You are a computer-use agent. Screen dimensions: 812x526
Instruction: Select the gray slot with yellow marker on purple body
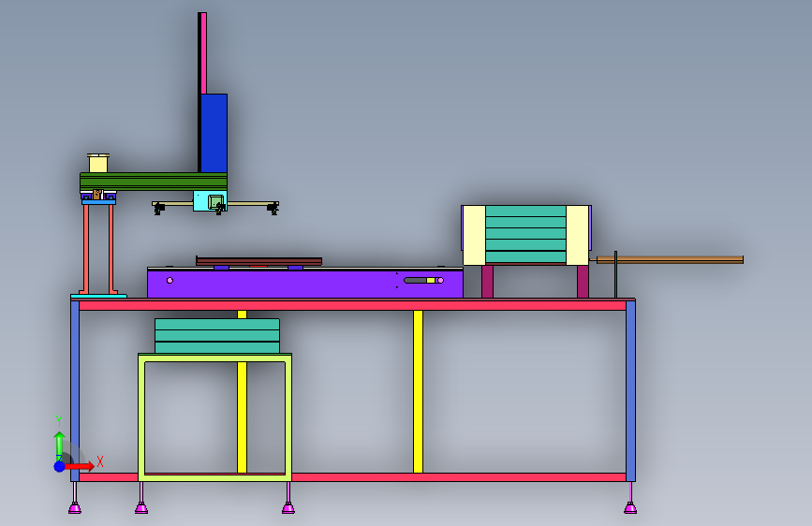coord(423,281)
